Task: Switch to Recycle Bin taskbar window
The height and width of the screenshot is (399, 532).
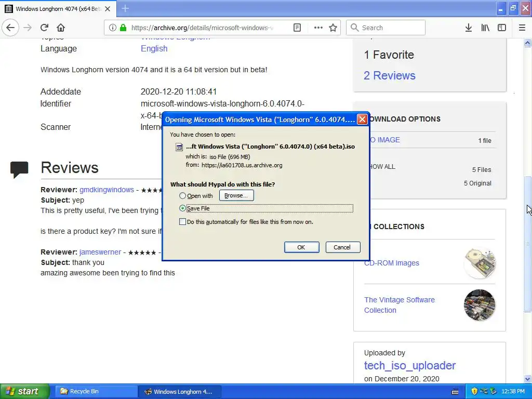Action: 96,392
